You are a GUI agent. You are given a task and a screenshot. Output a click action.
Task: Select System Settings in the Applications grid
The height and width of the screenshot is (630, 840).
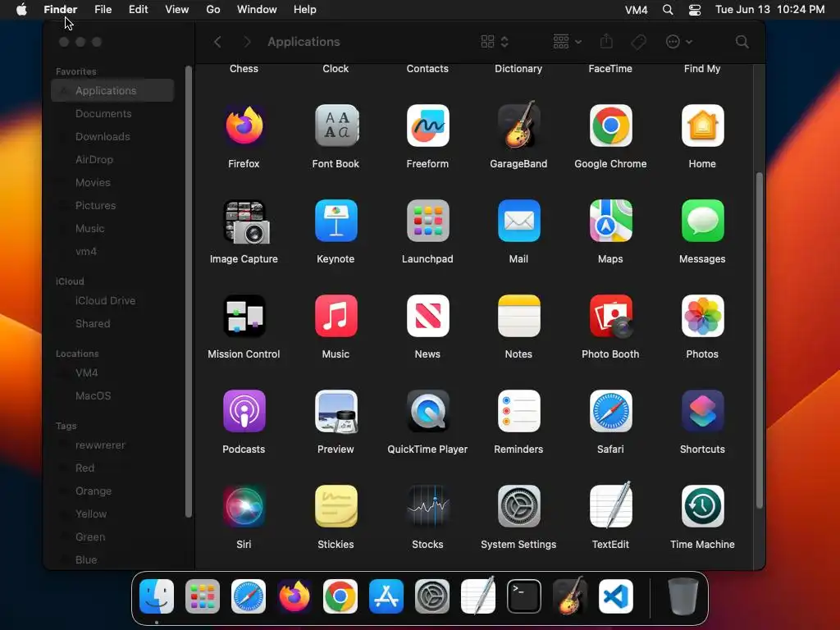click(518, 506)
